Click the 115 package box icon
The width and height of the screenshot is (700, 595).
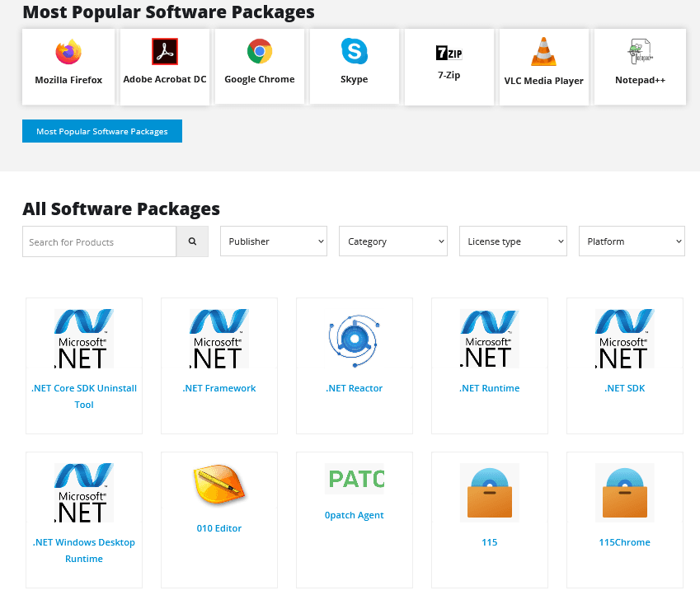click(489, 493)
